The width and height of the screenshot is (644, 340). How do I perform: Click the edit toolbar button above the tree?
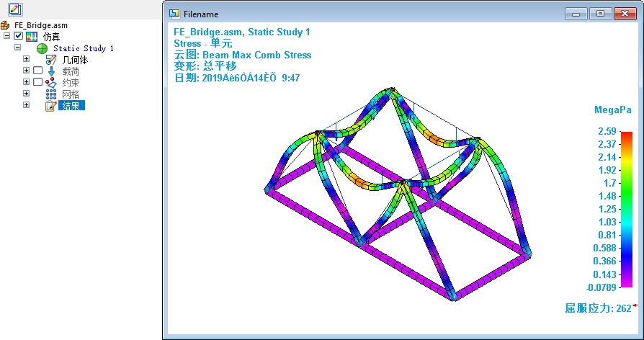(x=14, y=9)
